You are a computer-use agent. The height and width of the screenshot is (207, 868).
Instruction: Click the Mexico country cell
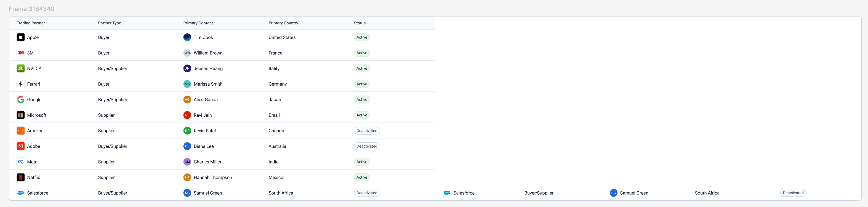click(x=276, y=178)
